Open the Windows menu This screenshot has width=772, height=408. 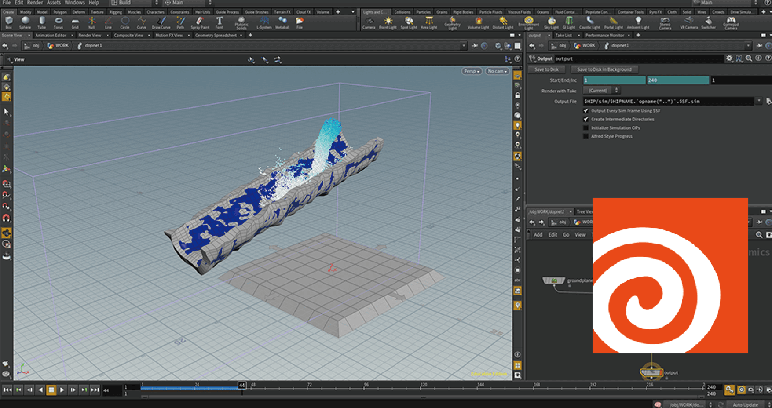click(75, 3)
